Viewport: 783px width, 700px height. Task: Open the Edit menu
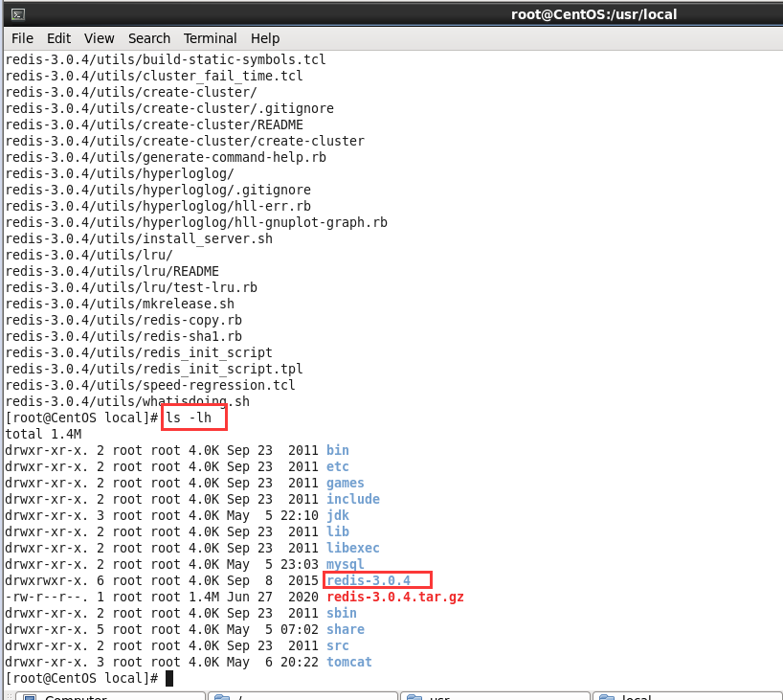tap(58, 38)
